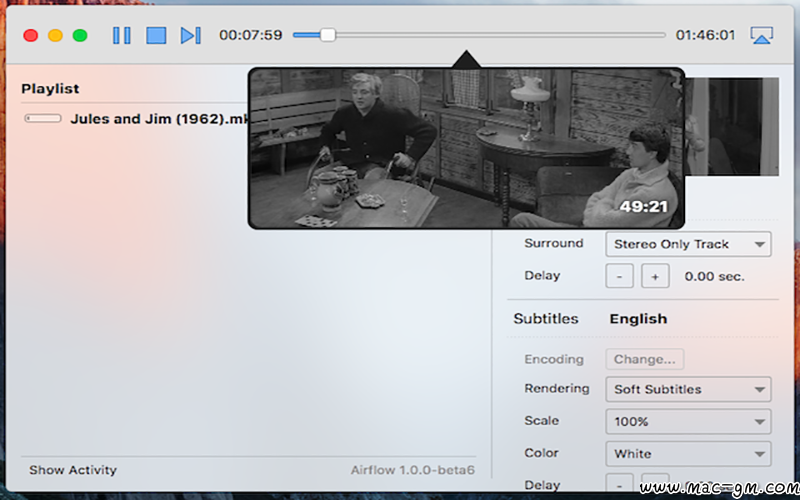Close the Airflow window with red button

pos(31,35)
